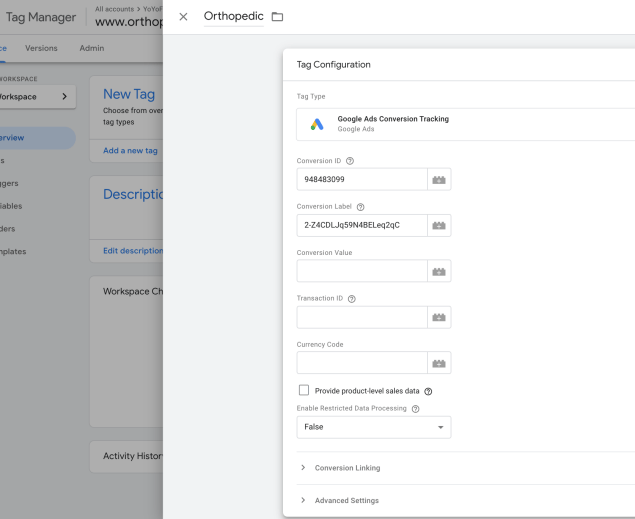Open the Restricted Data Processing False dropdown
This screenshot has height=519, width=635.
click(x=374, y=427)
